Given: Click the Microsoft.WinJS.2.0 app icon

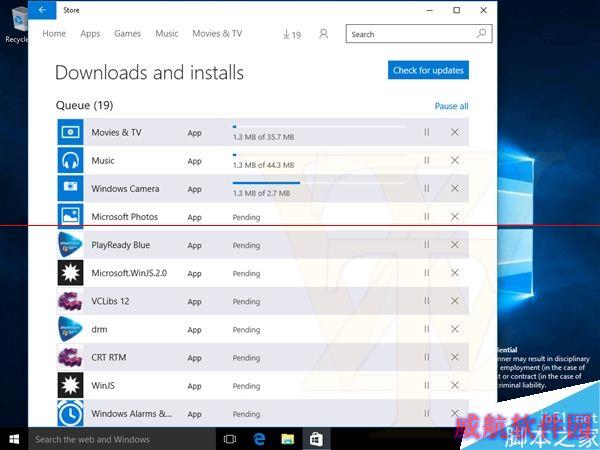Looking at the screenshot, I should click(70, 273).
